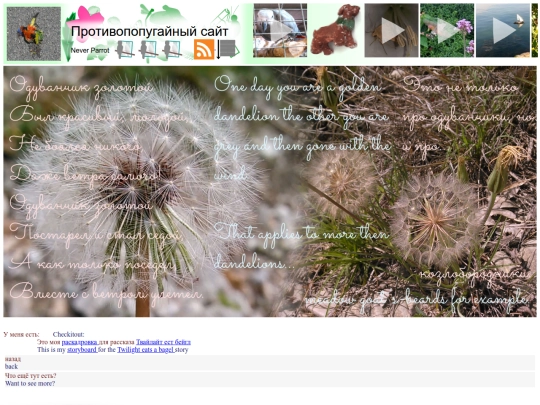Open the Twilight eats a bagel link
Image resolution: width=540 pixels, height=405 pixels.
point(146,350)
